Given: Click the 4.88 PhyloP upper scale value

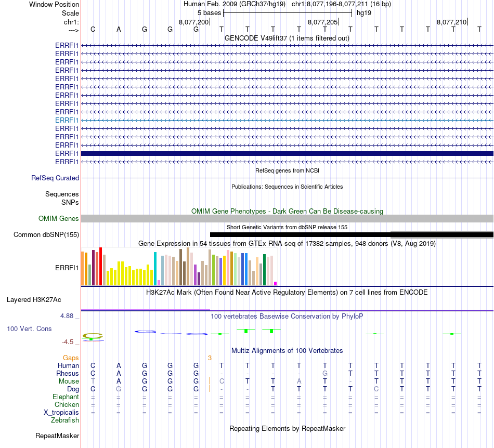Looking at the screenshot, I should point(67,316).
